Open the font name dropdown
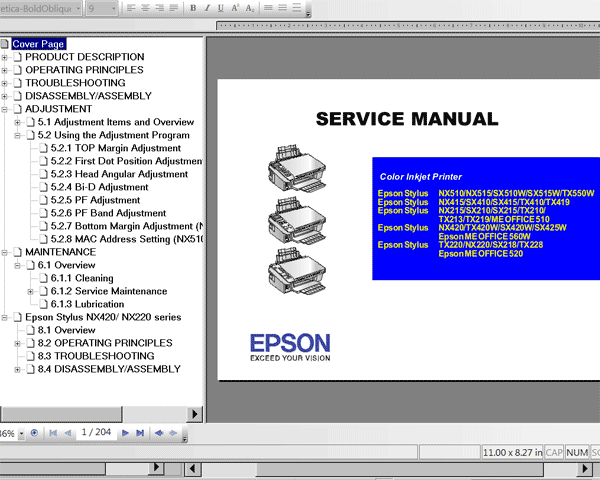The height and width of the screenshot is (480, 600). (x=78, y=8)
